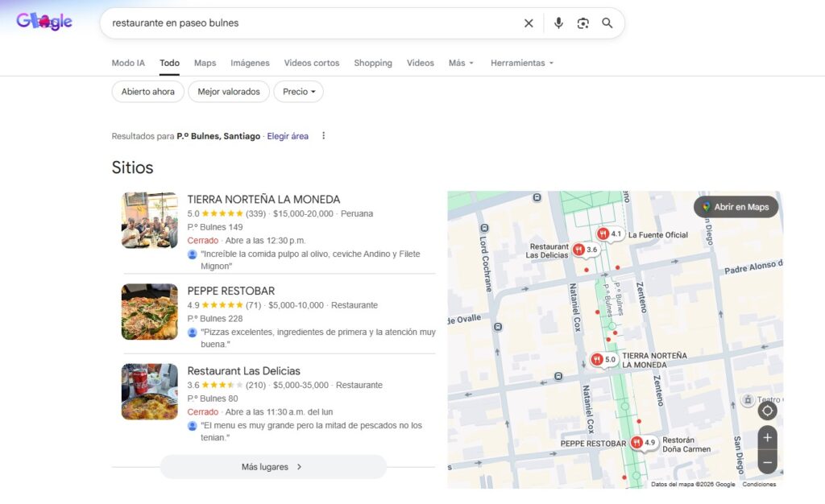The width and height of the screenshot is (825, 504).
Task: Go to Google home via the logo
Action: point(44,23)
